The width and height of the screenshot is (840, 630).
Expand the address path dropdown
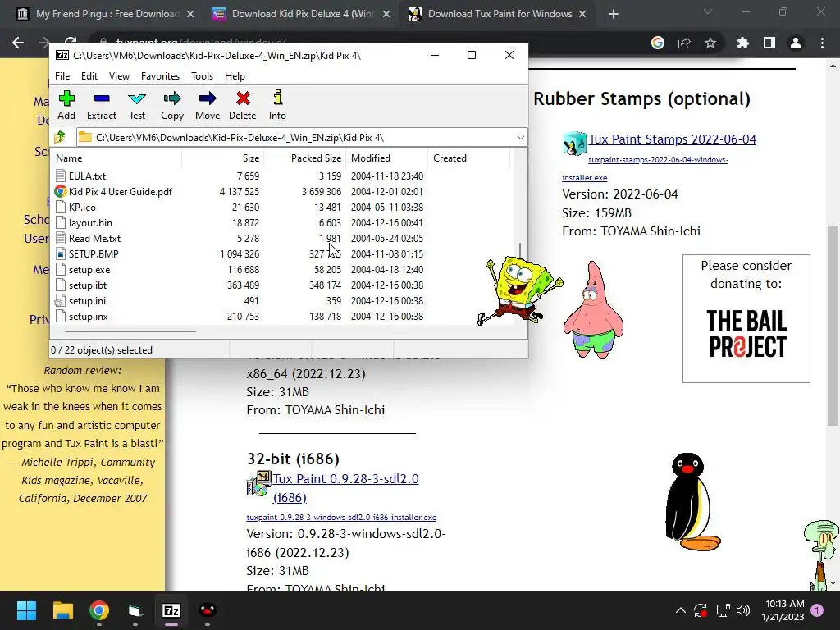(520, 138)
